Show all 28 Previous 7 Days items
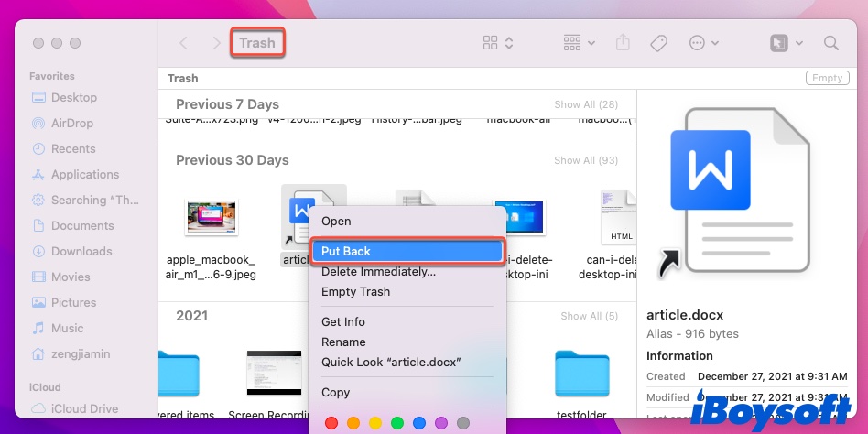This screenshot has width=868, height=434. [x=586, y=105]
